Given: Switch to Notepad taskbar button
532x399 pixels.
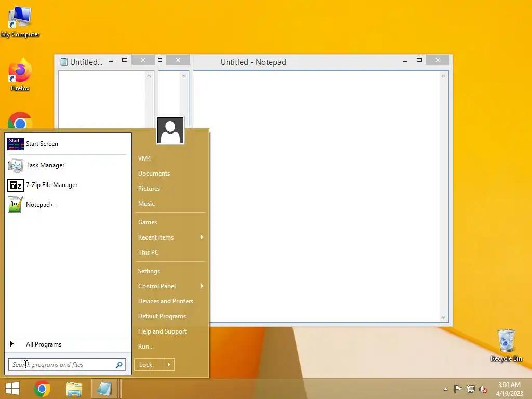Looking at the screenshot, I should pos(104,389).
